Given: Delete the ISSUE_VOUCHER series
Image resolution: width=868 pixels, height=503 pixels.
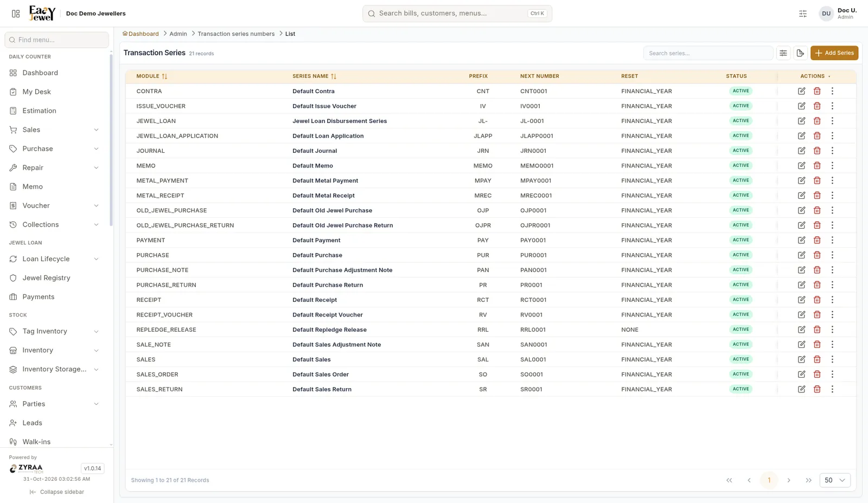Looking at the screenshot, I should [817, 106].
